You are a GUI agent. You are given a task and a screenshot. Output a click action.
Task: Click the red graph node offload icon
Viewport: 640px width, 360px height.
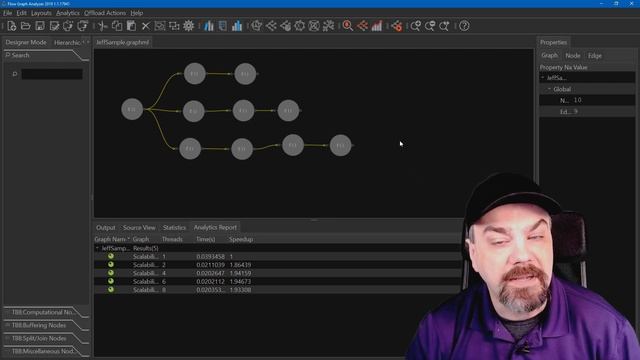396,26
